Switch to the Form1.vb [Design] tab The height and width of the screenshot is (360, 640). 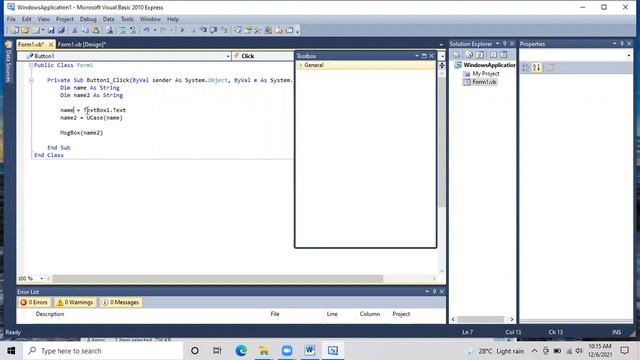click(82, 44)
